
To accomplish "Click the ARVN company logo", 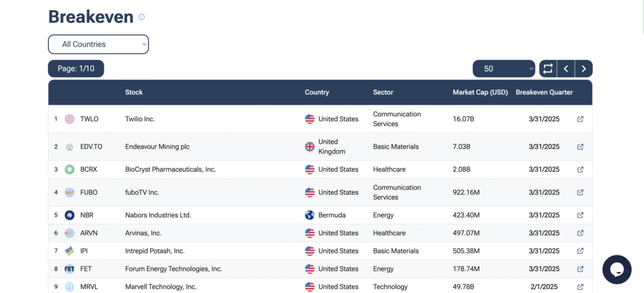I will (69, 233).
